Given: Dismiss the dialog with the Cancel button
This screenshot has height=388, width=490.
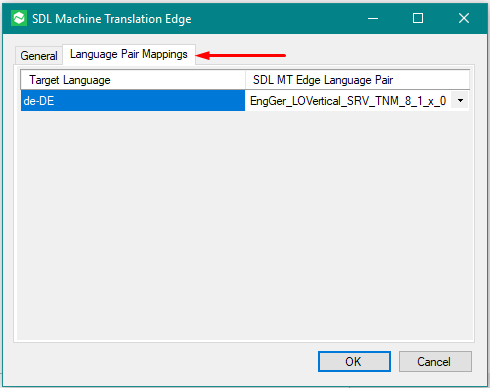Looking at the screenshot, I should [435, 361].
